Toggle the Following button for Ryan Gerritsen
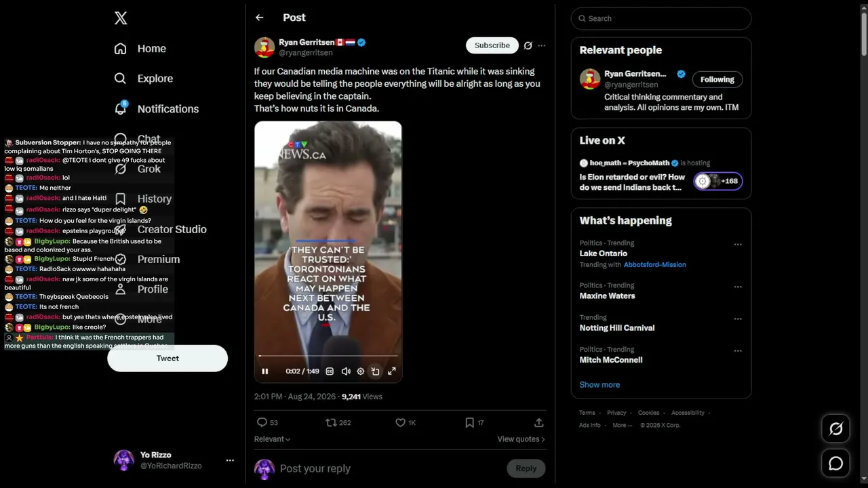Viewport: 868px width, 488px height. pos(717,79)
